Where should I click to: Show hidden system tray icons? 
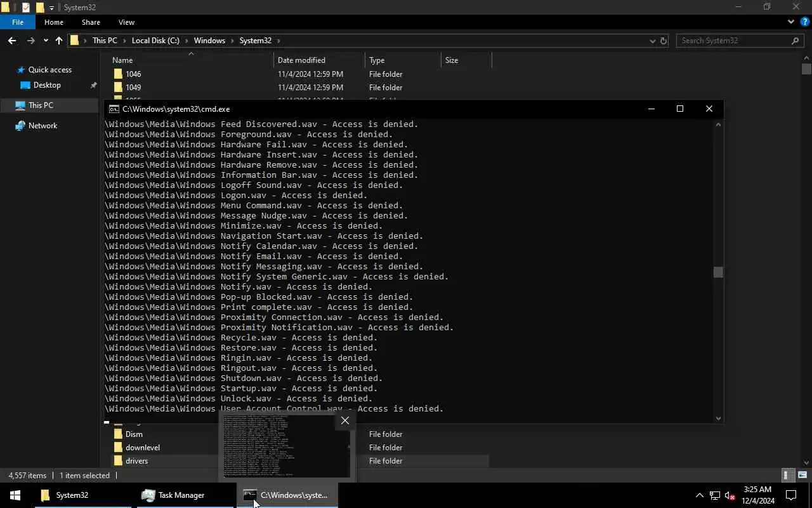(699, 495)
